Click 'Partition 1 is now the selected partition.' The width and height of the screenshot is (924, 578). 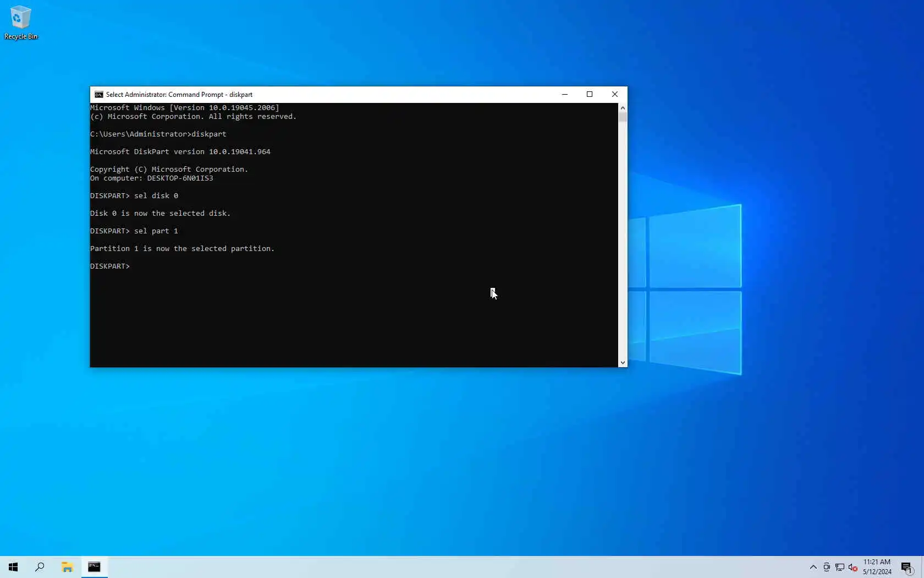[x=182, y=249]
